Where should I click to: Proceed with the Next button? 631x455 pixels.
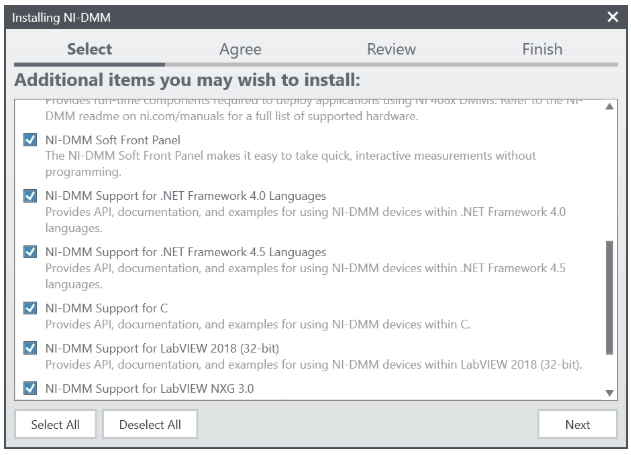point(577,424)
